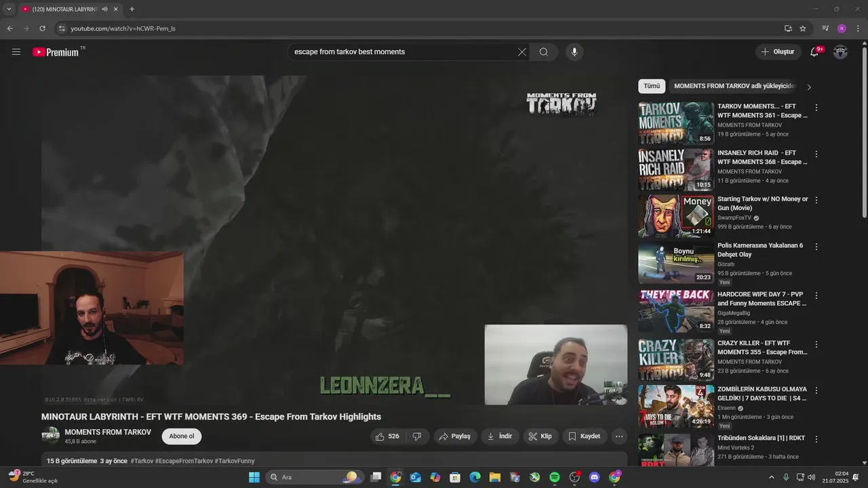Go back in browser history
The image size is (868, 488).
point(9,28)
